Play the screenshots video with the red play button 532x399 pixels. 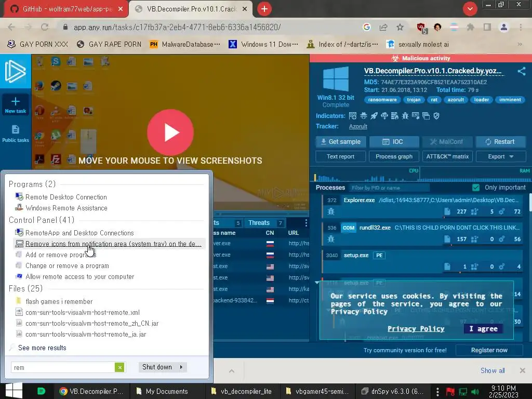170,132
